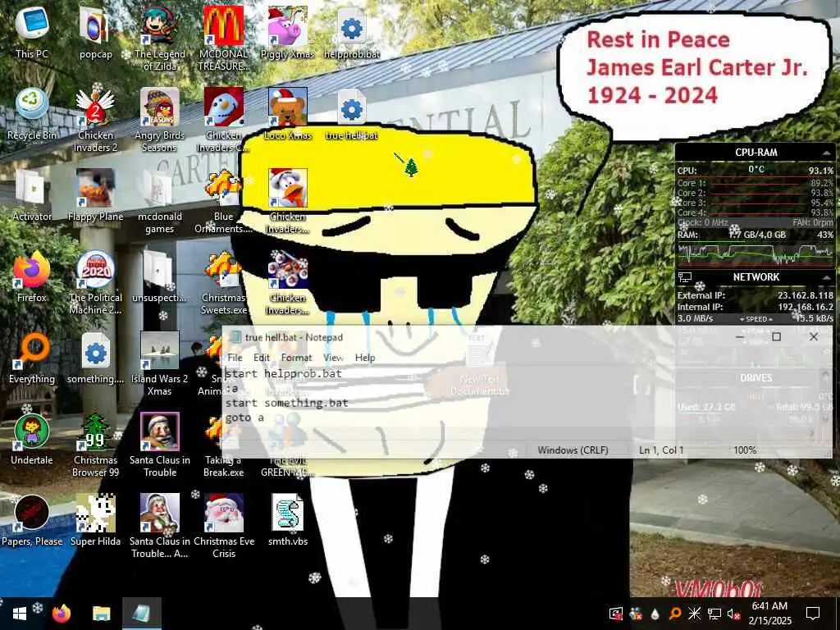Click the snowflake tray icon
The width and height of the screenshot is (840, 630).
[694, 614]
